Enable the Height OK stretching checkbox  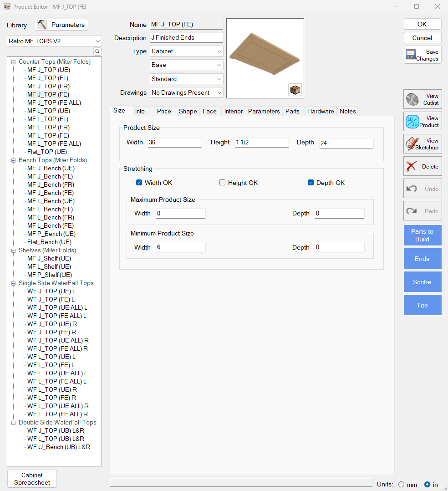[222, 182]
